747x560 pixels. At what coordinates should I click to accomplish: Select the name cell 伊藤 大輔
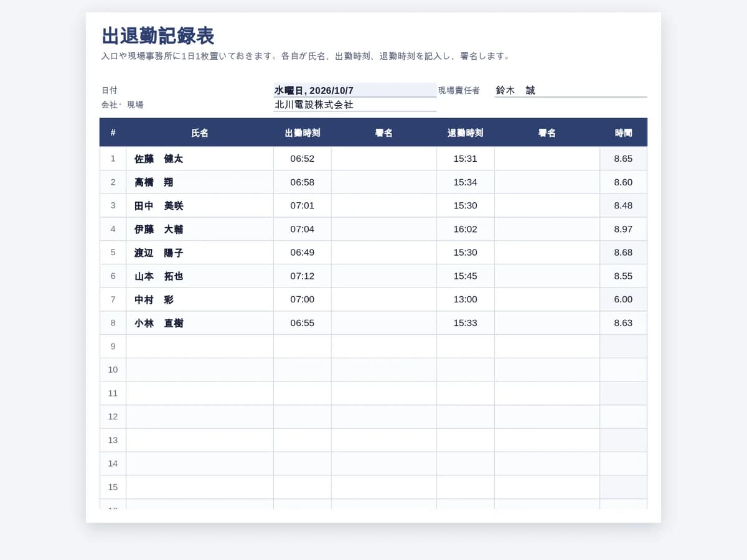click(200, 229)
